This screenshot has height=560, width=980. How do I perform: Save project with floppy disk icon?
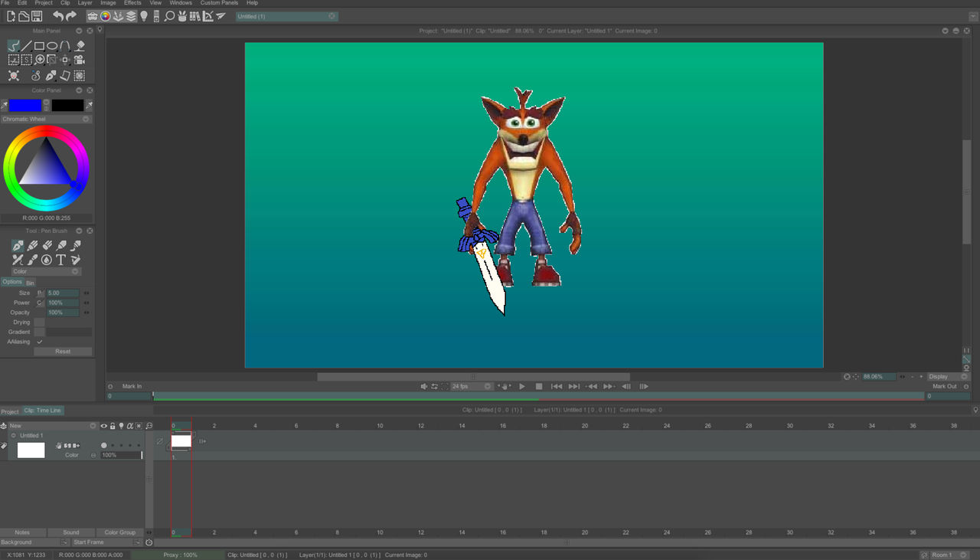pyautogui.click(x=36, y=16)
